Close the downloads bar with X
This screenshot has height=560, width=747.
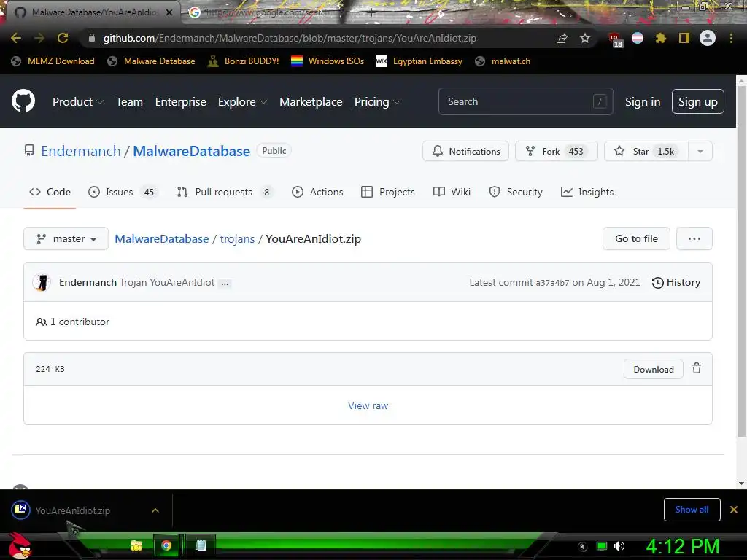(x=734, y=510)
